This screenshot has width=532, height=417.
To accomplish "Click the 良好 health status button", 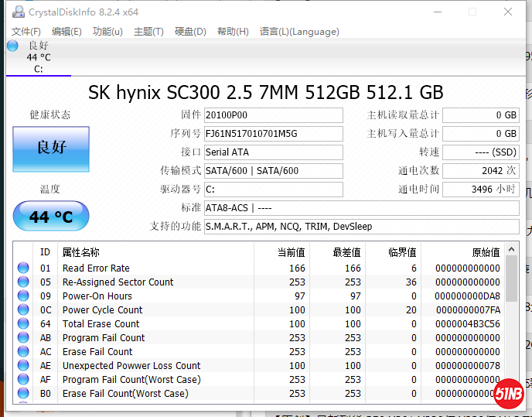I will click(x=51, y=149).
